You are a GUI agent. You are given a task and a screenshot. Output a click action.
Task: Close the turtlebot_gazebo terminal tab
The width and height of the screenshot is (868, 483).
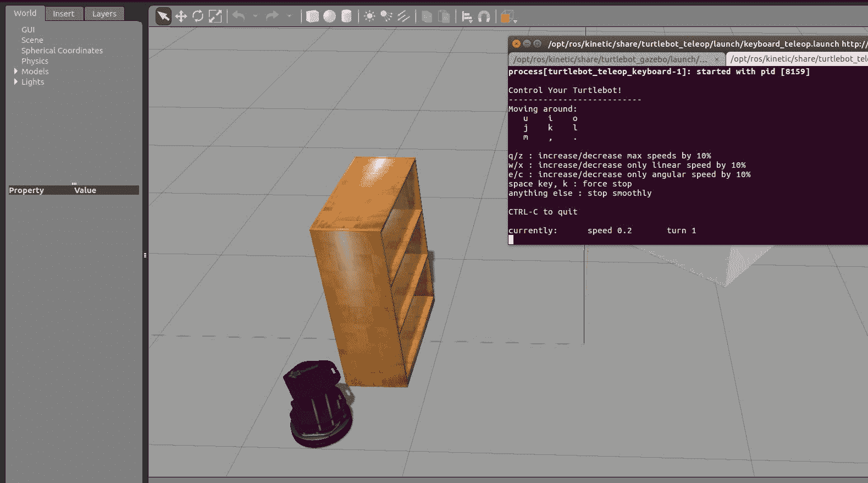click(x=717, y=59)
